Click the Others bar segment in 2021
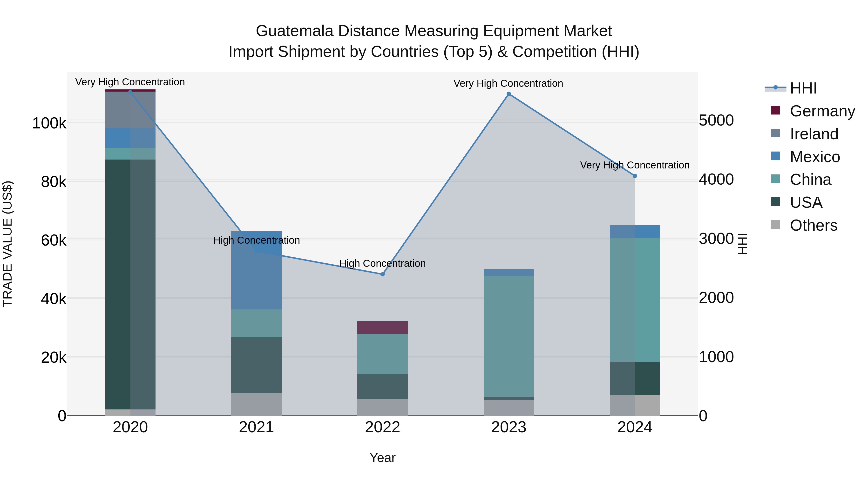The image size is (868, 488). [x=257, y=404]
